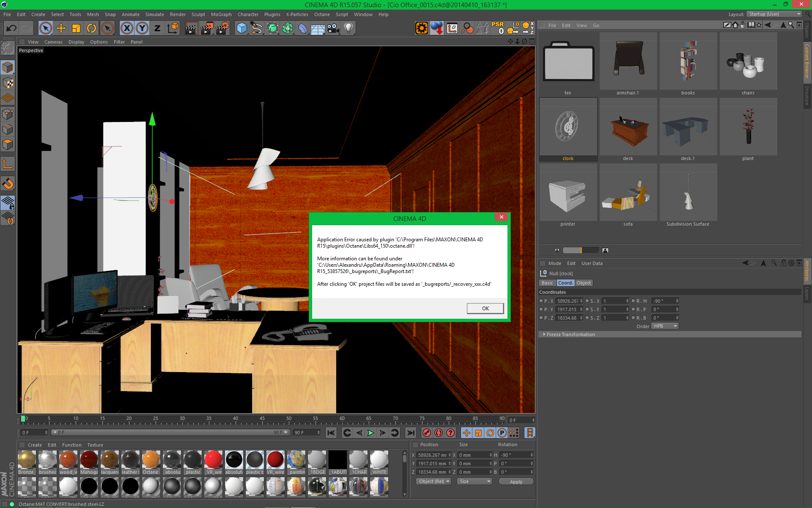
Task: Select the Move tool in toolbar
Action: [61, 28]
